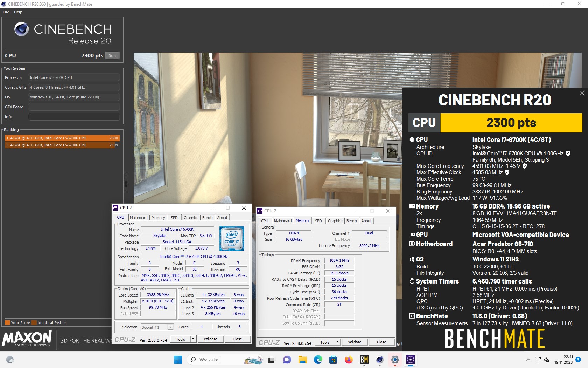Open the About tab in the front CPU-Z window
Screen dimensions: 588x368
click(x=222, y=218)
